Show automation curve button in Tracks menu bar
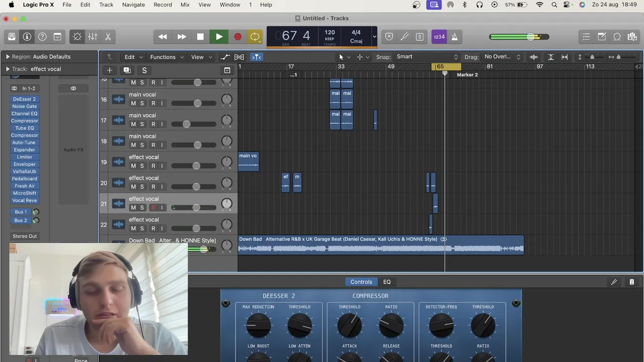The height and width of the screenshot is (362, 644). 225,57
